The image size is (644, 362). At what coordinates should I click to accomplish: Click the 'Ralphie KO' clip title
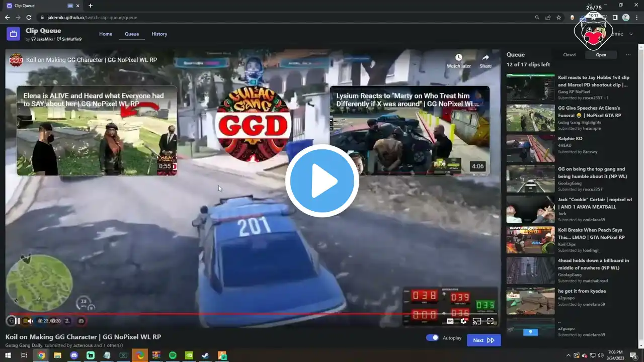pyautogui.click(x=570, y=139)
